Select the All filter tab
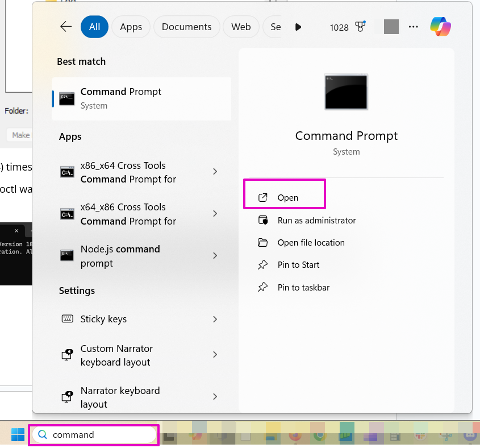Image resolution: width=480 pixels, height=448 pixels. (x=94, y=27)
